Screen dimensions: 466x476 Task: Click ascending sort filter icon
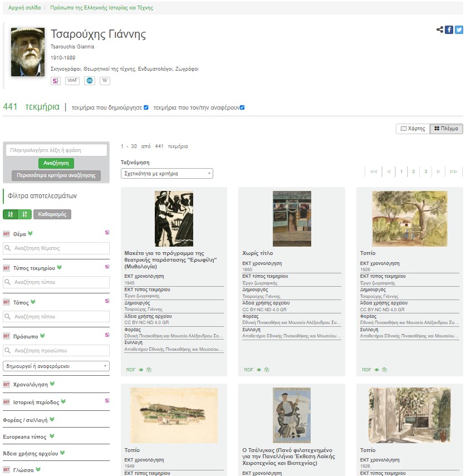pyautogui.click(x=10, y=214)
